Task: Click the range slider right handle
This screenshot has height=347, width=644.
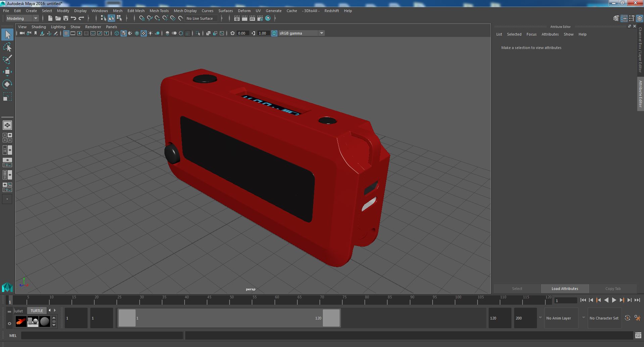Action: click(331, 318)
